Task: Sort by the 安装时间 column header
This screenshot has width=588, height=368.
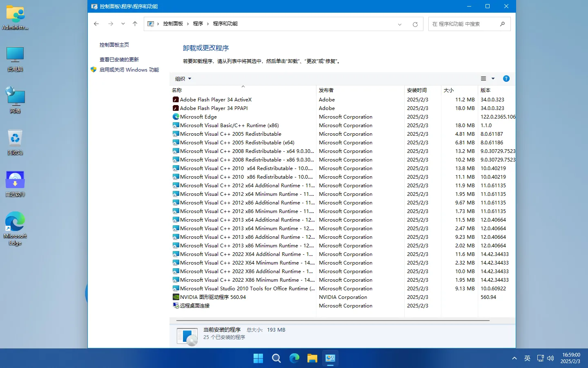Action: pos(423,90)
